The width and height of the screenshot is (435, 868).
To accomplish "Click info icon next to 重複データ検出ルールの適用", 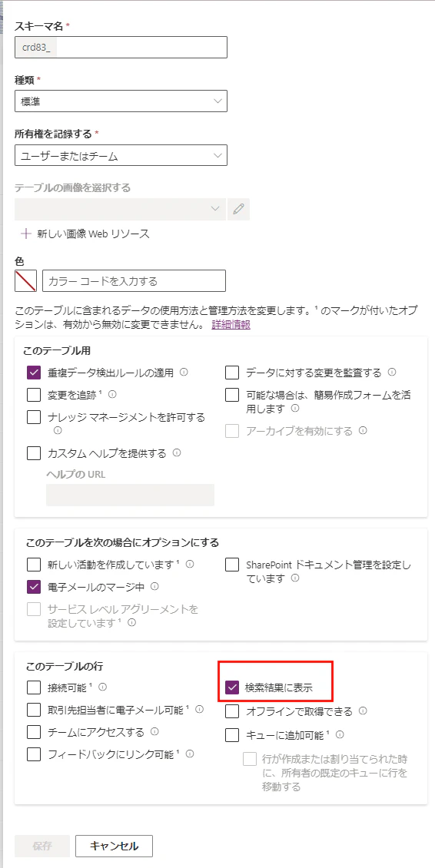I will tap(184, 373).
